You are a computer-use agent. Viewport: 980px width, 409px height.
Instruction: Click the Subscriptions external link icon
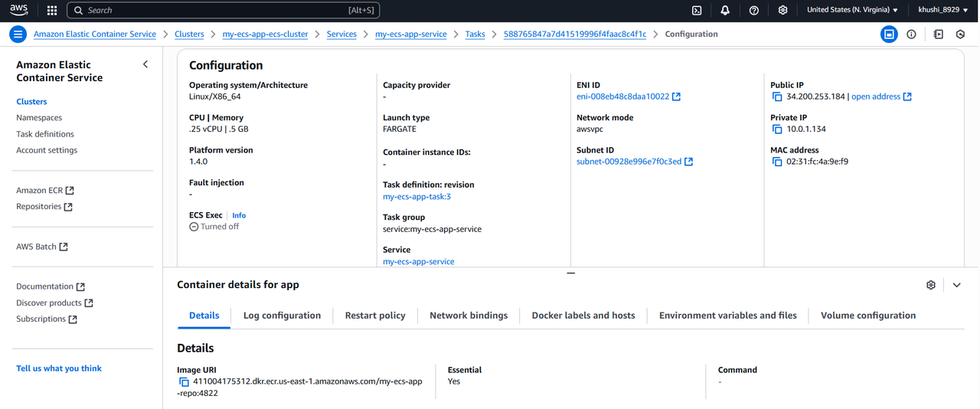(x=73, y=319)
